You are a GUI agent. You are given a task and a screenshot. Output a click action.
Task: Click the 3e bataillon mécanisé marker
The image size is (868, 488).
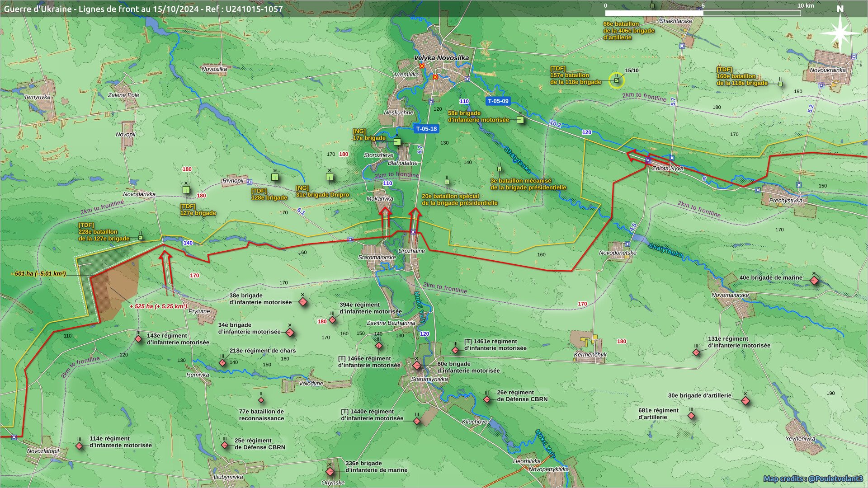tap(500, 169)
